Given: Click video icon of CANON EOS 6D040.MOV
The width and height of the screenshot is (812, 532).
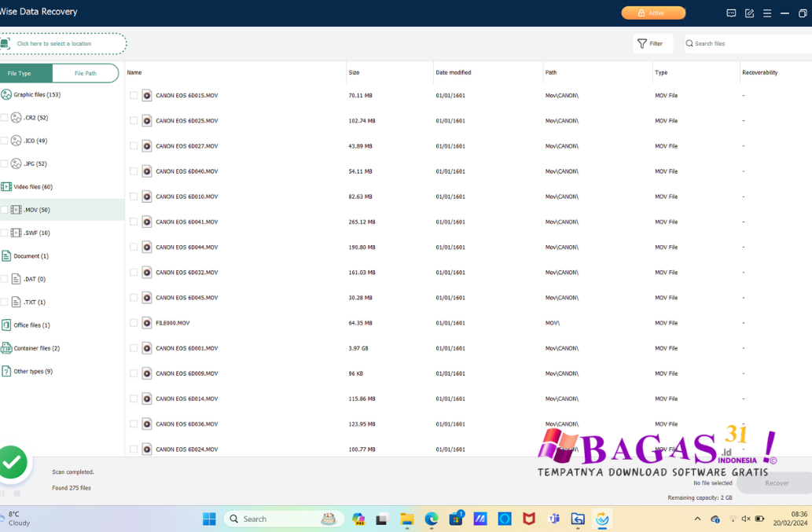Looking at the screenshot, I should click(x=147, y=171).
